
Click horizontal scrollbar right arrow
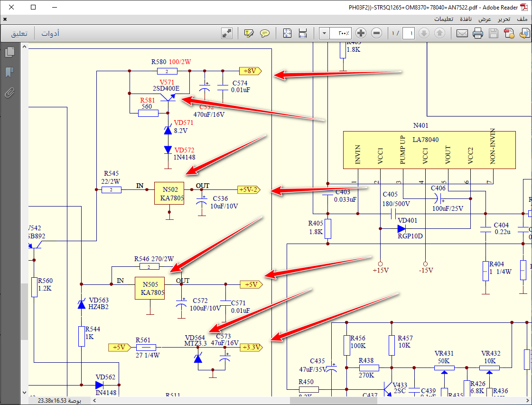[x=528, y=401]
